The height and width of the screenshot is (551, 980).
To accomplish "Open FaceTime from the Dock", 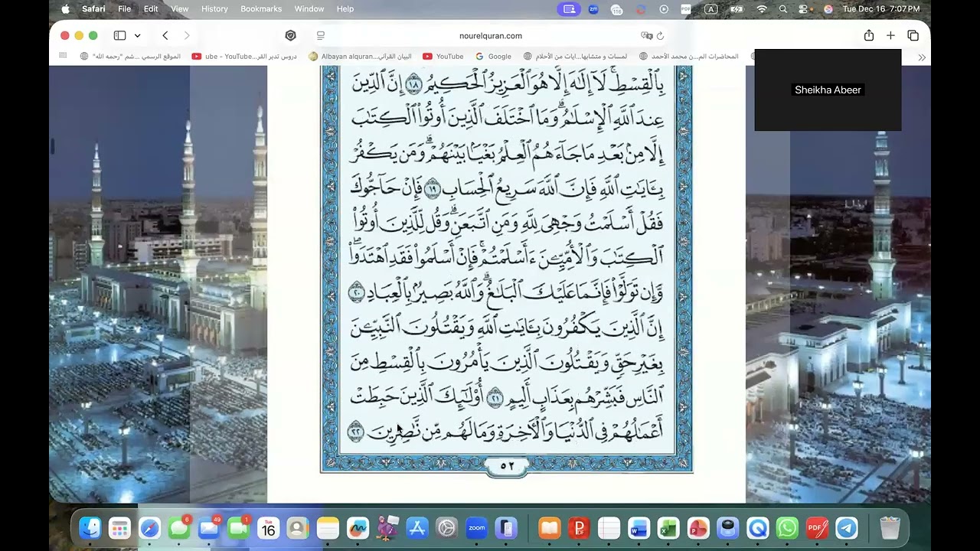I will [x=239, y=528].
